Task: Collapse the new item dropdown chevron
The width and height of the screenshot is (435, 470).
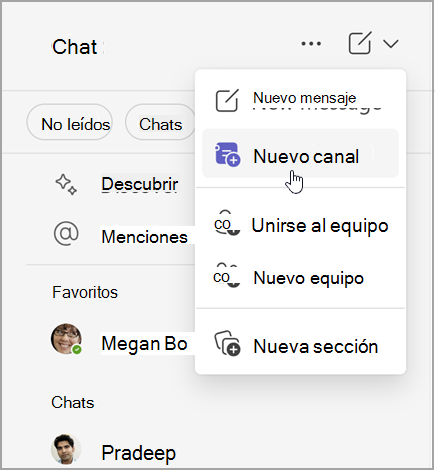Action: [x=391, y=44]
